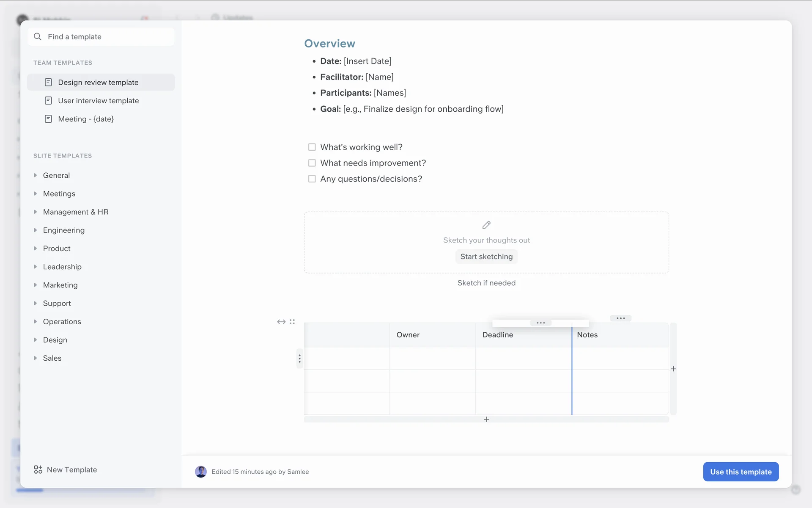Add a row with bottom plus icon
The height and width of the screenshot is (508, 812).
click(486, 419)
